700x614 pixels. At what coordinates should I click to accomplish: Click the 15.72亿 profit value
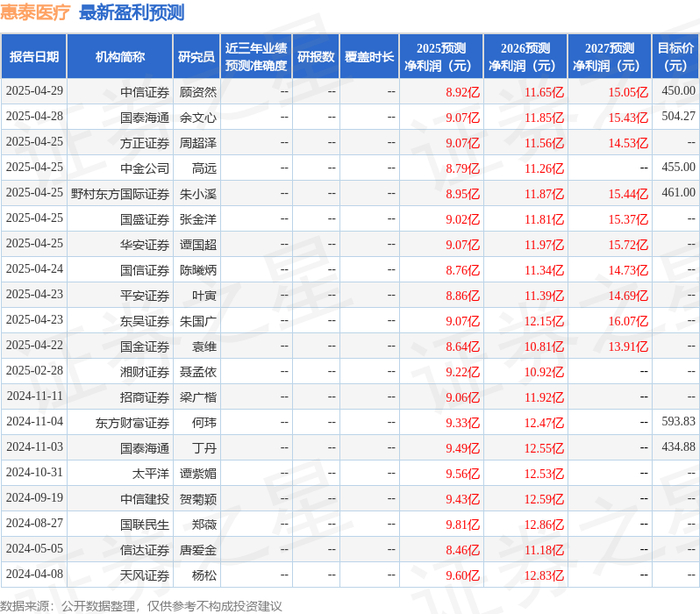click(x=629, y=245)
